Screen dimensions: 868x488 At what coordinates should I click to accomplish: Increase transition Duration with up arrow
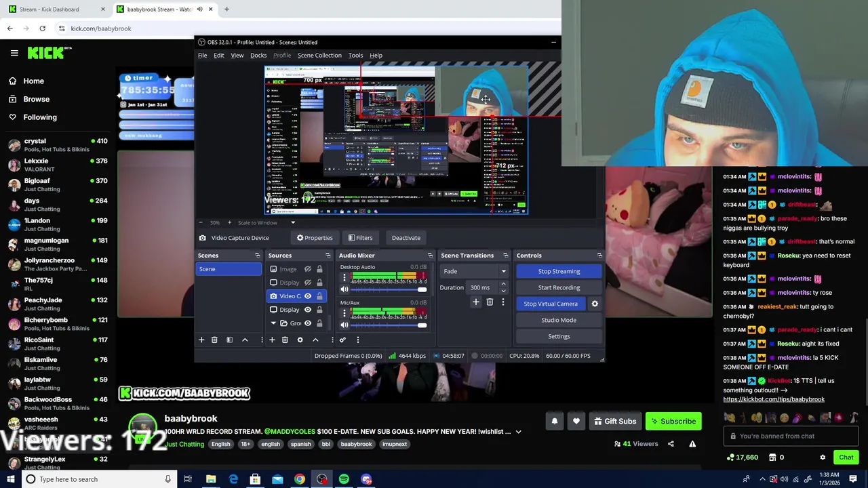[503, 285]
